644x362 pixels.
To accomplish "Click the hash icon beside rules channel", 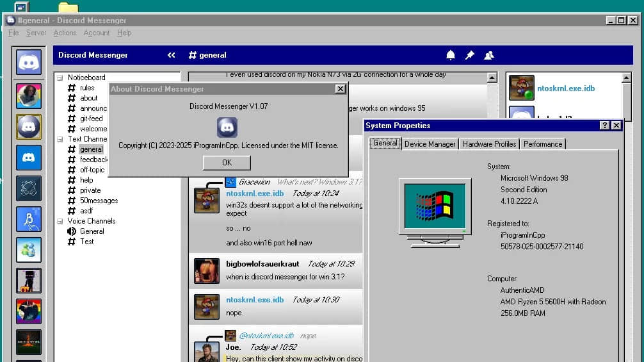I will [72, 88].
